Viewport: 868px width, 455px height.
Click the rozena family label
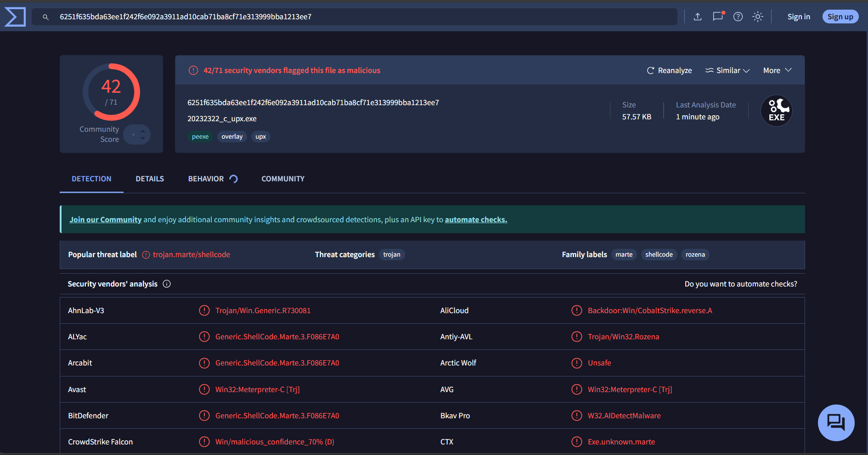(x=695, y=254)
